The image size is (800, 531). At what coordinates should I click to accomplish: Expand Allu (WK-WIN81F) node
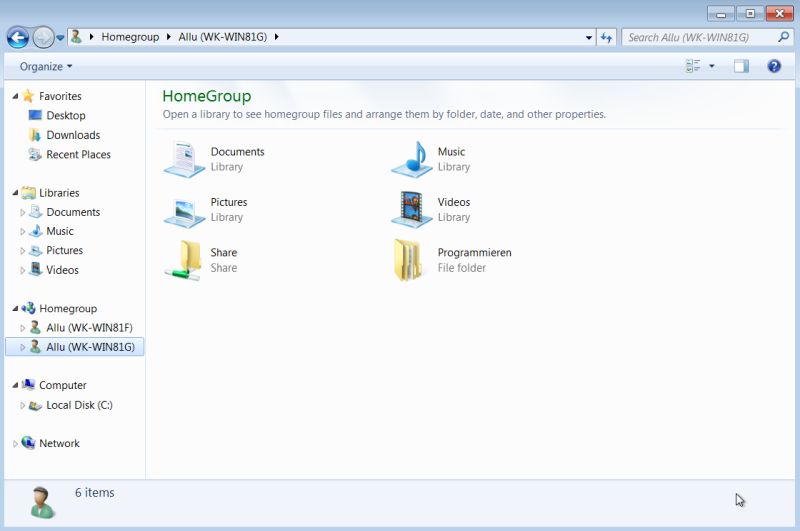pyautogui.click(x=22, y=328)
